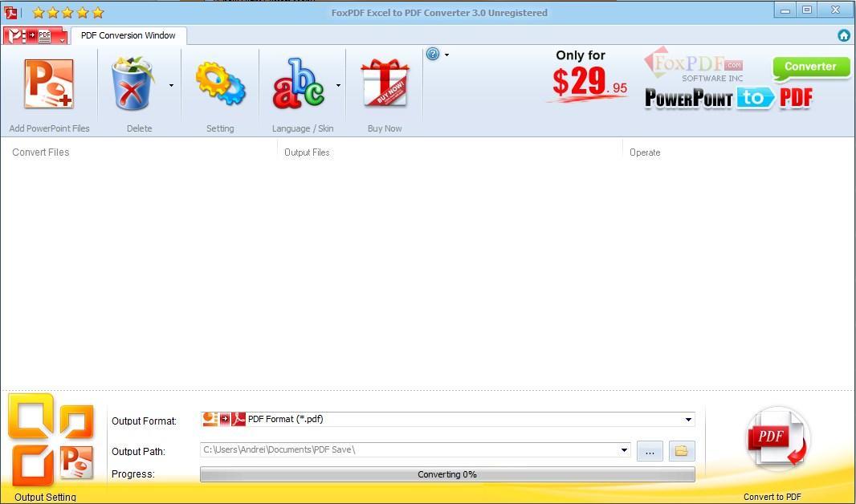Open Setting via the gears icon
The width and height of the screenshot is (856, 504).
tap(220, 84)
